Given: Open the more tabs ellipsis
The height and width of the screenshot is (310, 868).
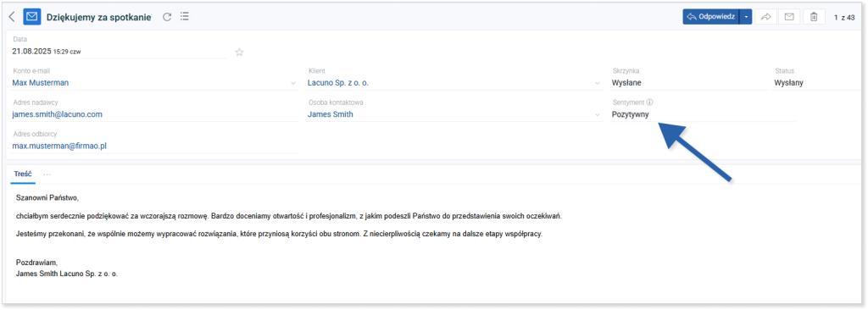Looking at the screenshot, I should coord(47,174).
